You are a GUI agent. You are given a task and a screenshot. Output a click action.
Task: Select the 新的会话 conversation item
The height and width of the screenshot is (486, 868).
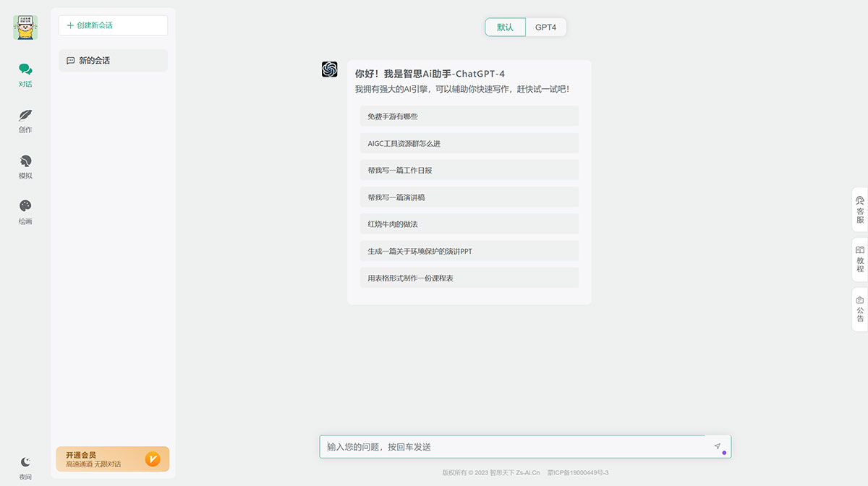(113, 61)
